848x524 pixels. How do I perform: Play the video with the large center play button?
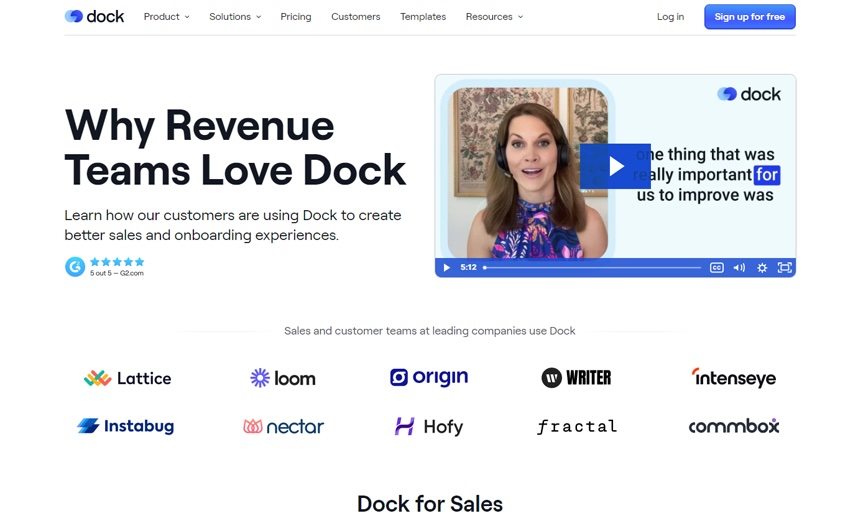[615, 166]
